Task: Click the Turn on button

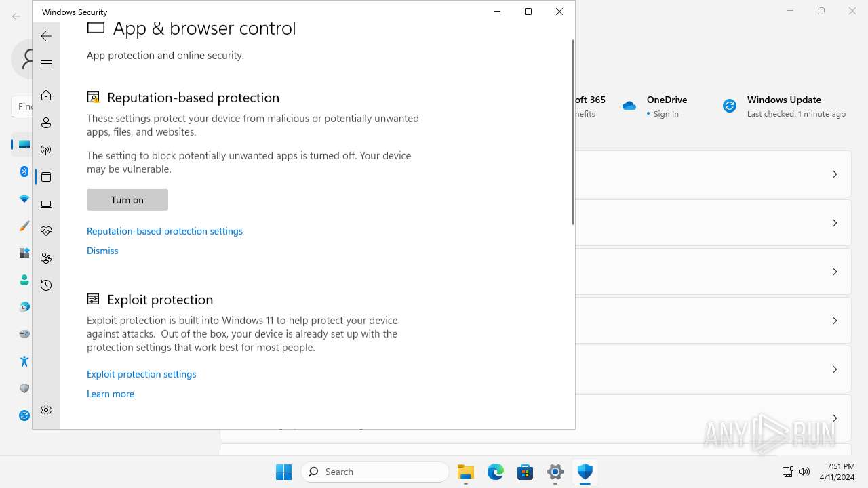Action: point(127,200)
